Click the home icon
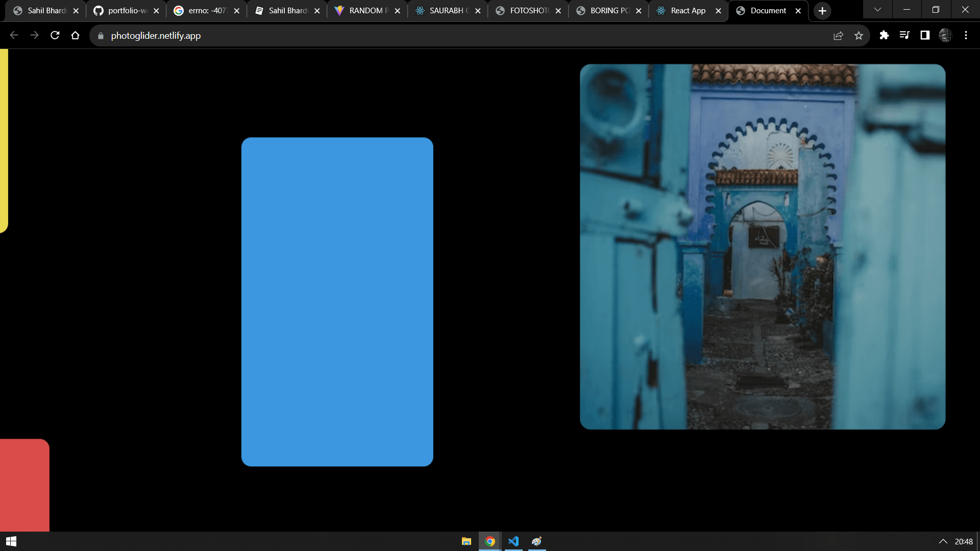 coord(76,35)
